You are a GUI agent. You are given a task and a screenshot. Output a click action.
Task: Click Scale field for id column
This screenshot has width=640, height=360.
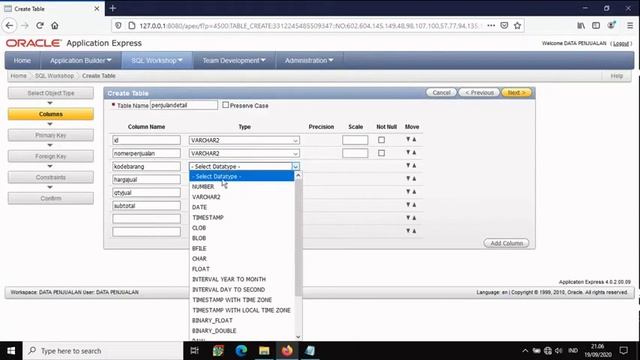click(x=355, y=140)
